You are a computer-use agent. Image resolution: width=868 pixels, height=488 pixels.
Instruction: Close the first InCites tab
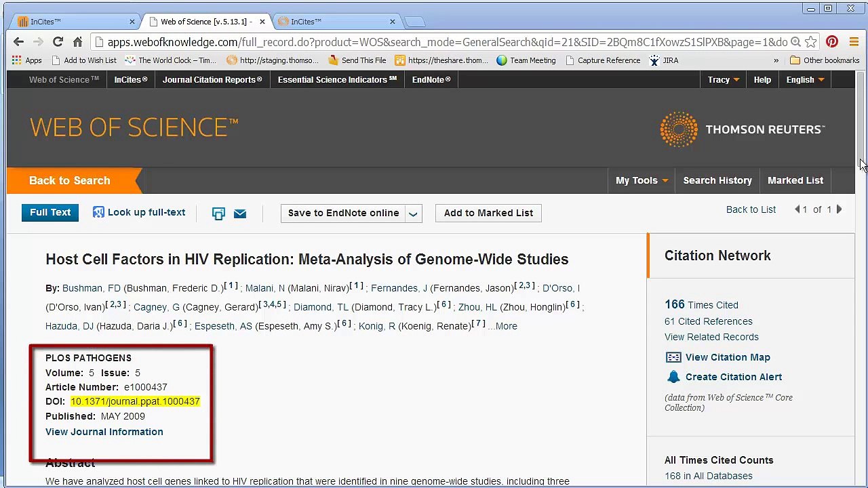(x=132, y=22)
